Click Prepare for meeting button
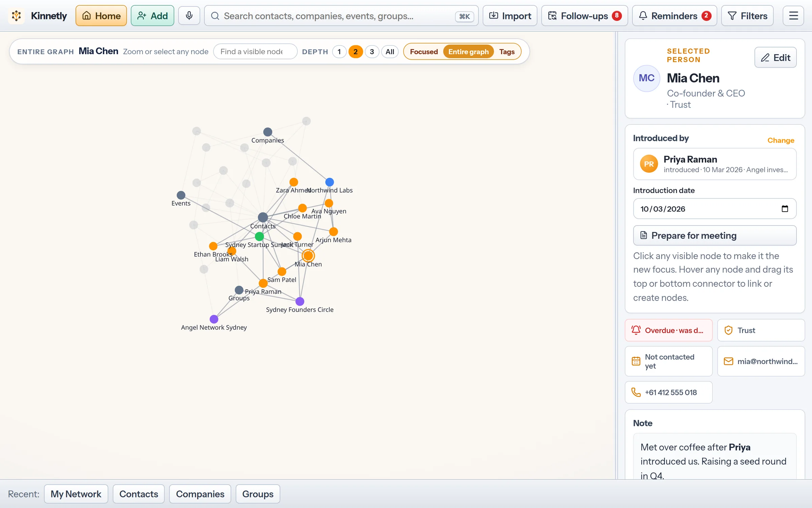Viewport: 812px width, 508px height. tap(715, 235)
